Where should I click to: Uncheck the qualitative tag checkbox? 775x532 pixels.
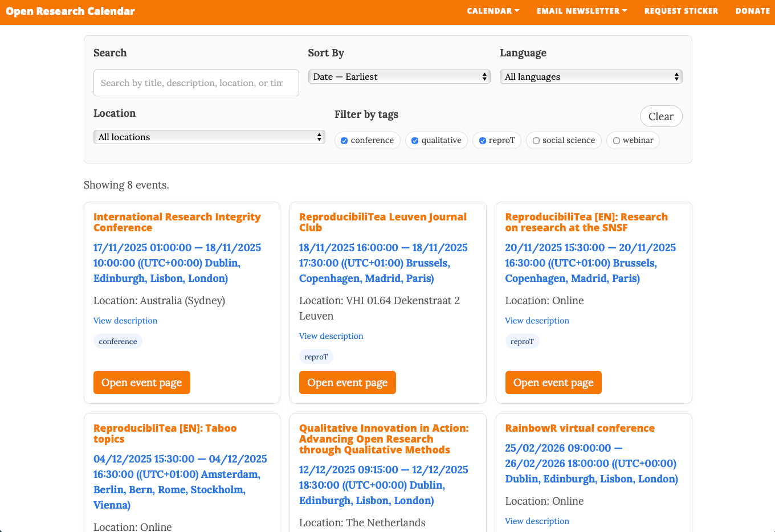tap(415, 141)
